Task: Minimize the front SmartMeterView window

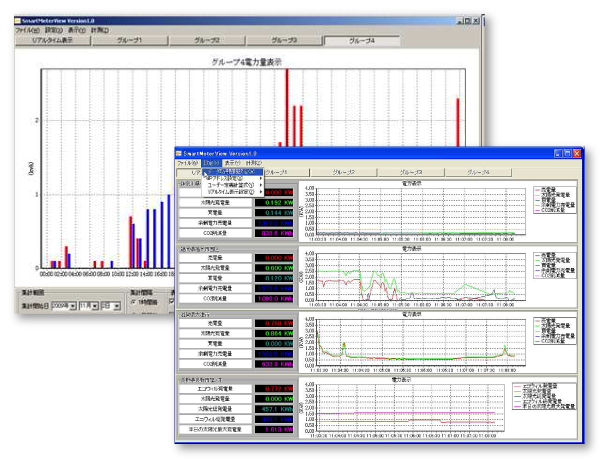Action: [558, 153]
